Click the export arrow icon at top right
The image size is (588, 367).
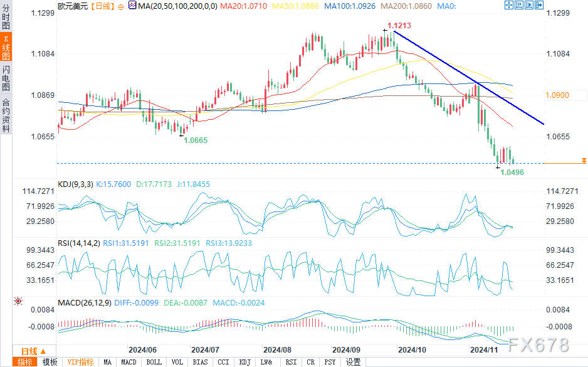[x=539, y=5]
